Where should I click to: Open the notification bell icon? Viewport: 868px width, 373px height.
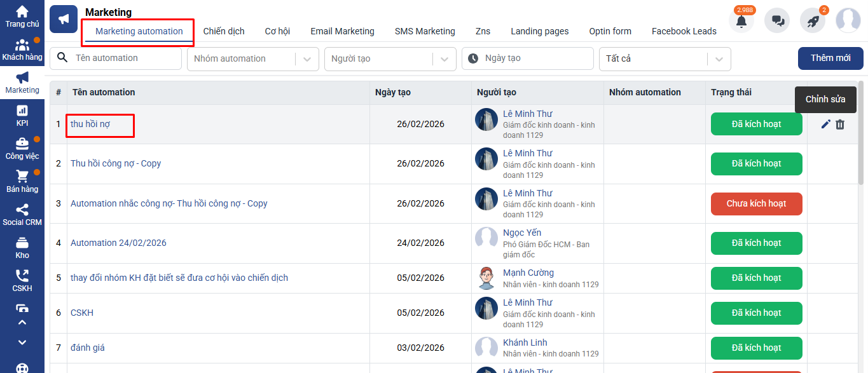point(741,21)
